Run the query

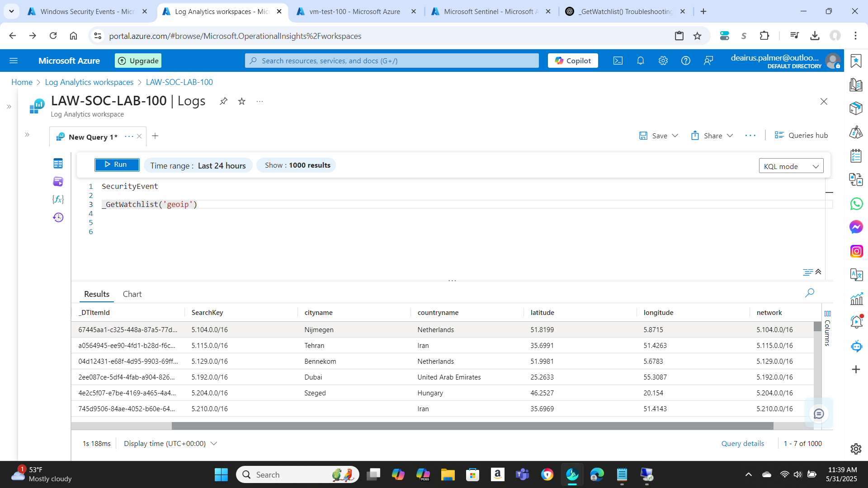tap(117, 164)
